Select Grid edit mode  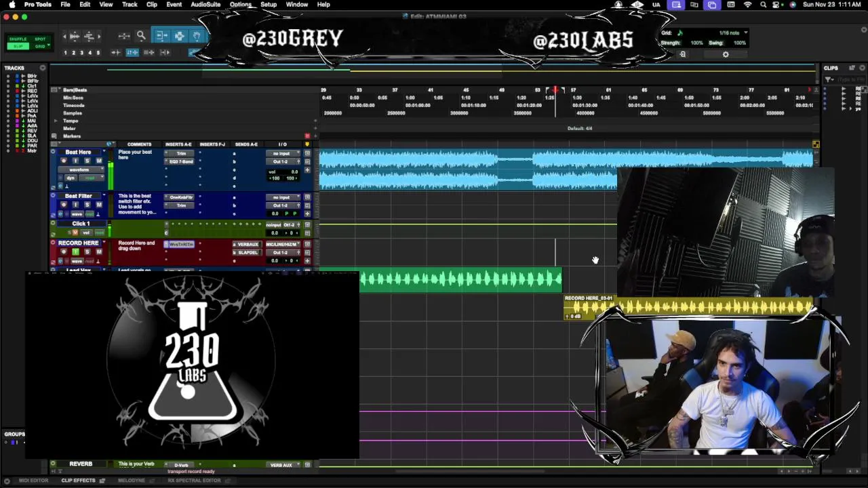[39, 46]
